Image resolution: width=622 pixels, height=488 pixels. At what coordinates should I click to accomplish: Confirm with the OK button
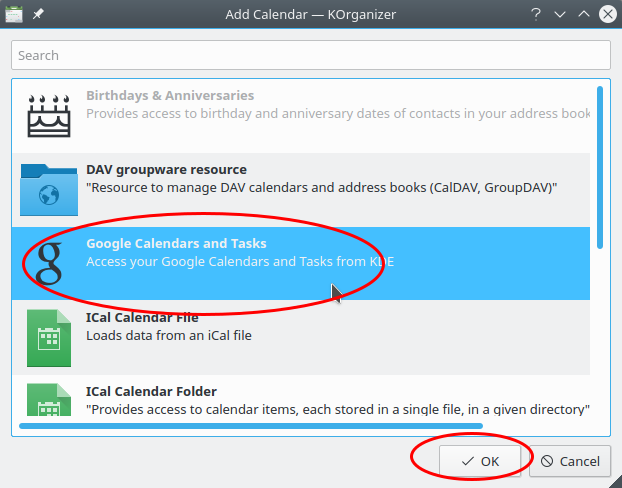(480, 461)
